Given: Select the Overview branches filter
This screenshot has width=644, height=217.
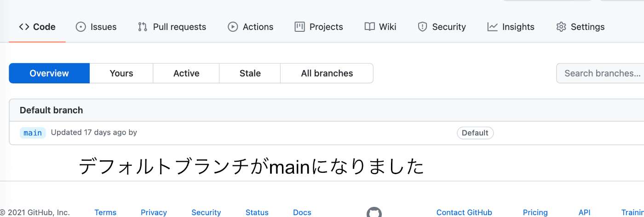Looking at the screenshot, I should pyautogui.click(x=49, y=73).
